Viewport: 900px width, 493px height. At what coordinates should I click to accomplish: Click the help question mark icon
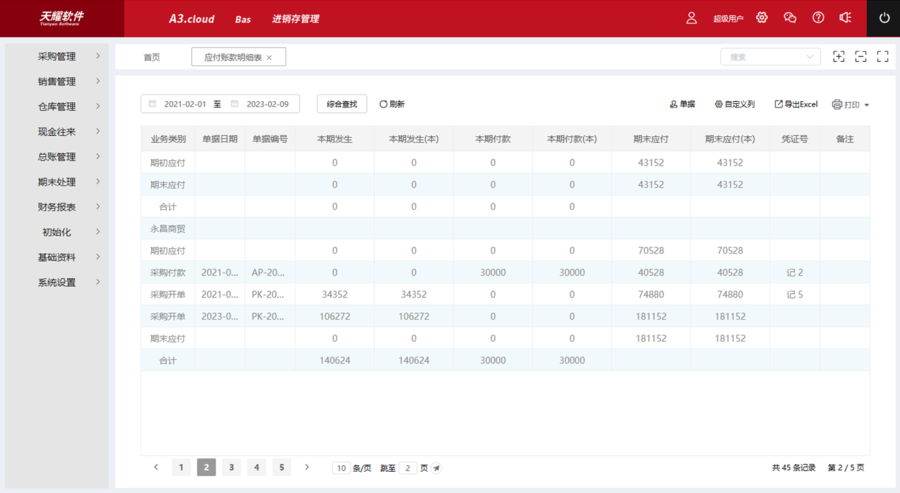click(818, 18)
